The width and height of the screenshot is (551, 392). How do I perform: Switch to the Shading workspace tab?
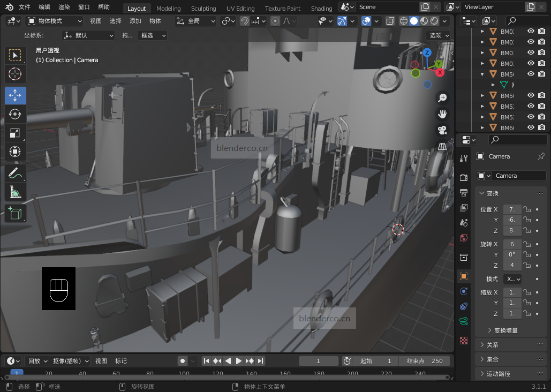[321, 9]
